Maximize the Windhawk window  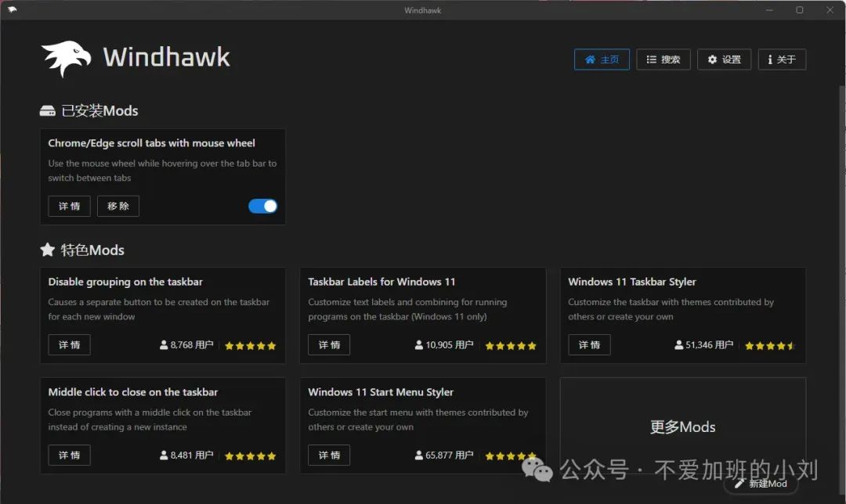click(x=800, y=9)
